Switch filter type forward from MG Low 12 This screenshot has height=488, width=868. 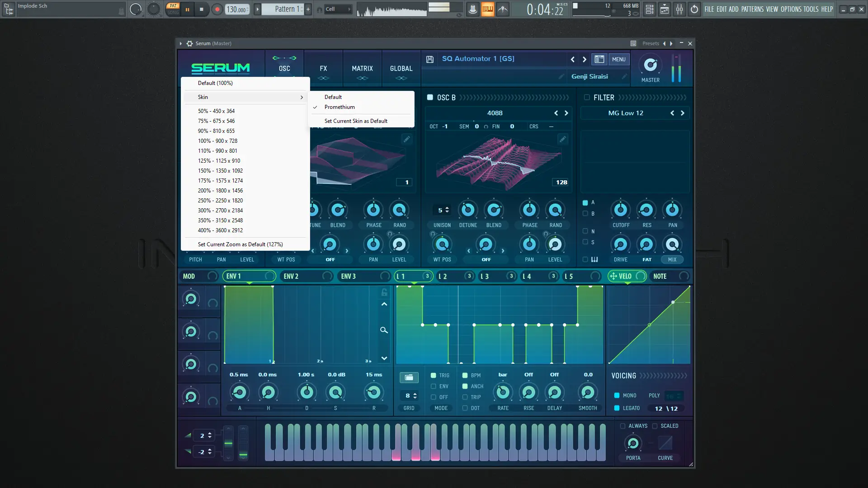click(x=683, y=113)
